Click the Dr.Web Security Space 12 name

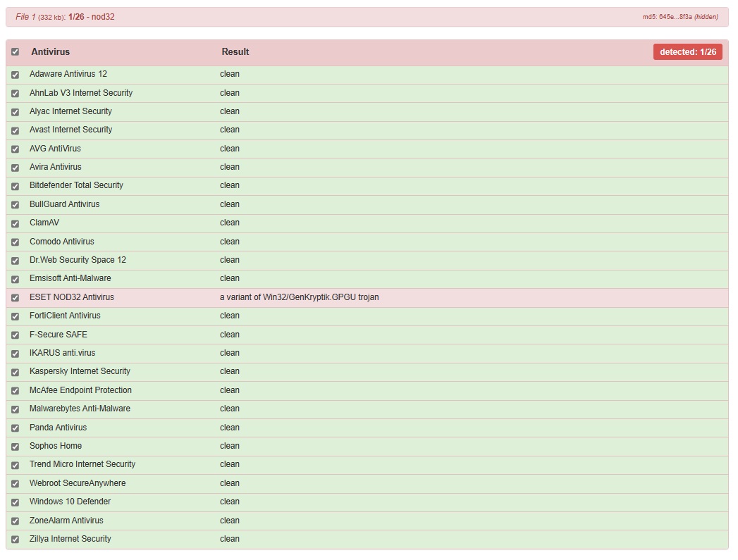pos(78,259)
